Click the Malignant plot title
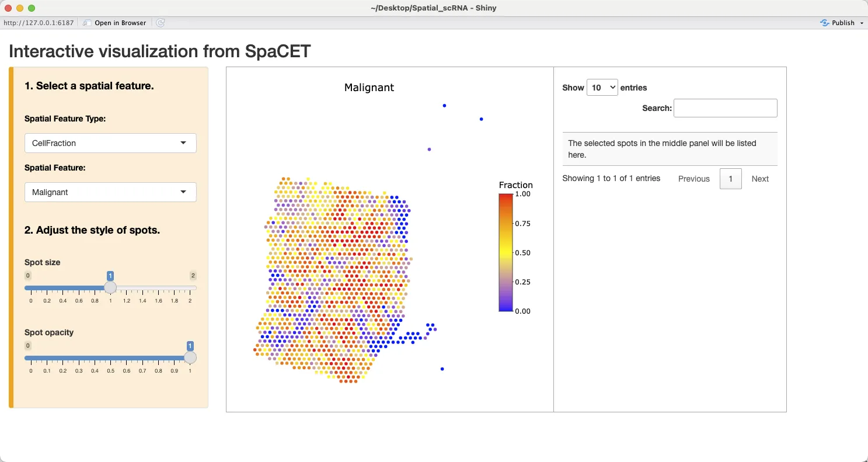Screen dimensions: 868x462 369,88
